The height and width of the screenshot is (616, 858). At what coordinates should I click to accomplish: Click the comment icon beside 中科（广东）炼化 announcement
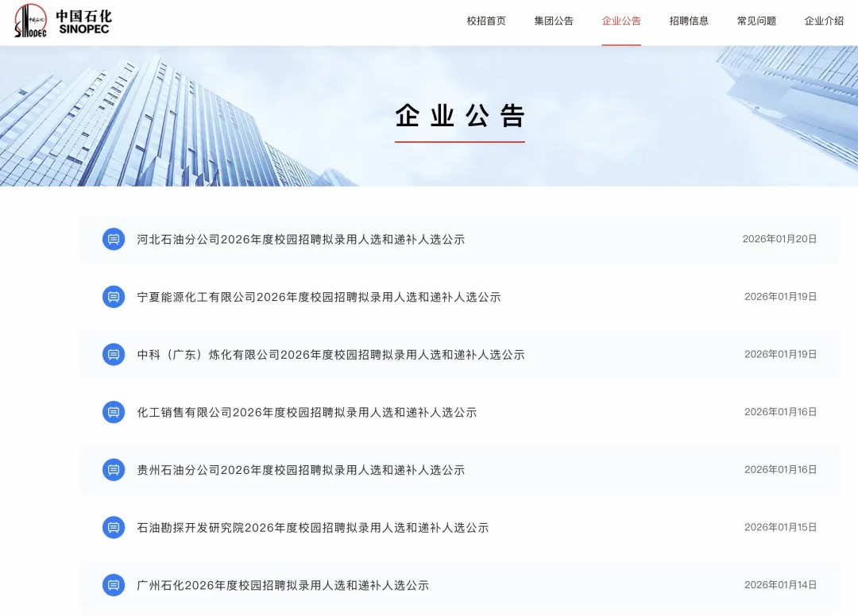point(113,355)
